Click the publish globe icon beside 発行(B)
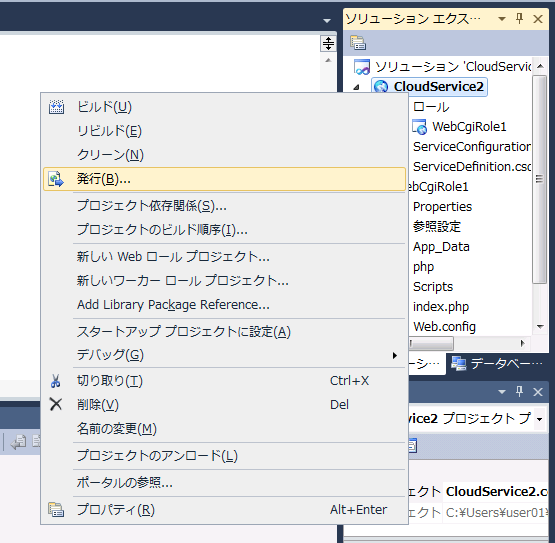Screen dimensions: 555x543 (56, 179)
